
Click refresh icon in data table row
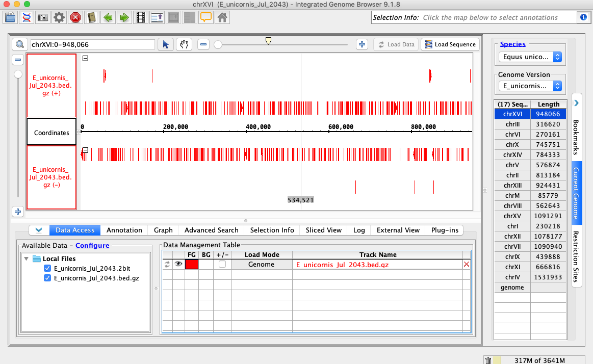(167, 264)
